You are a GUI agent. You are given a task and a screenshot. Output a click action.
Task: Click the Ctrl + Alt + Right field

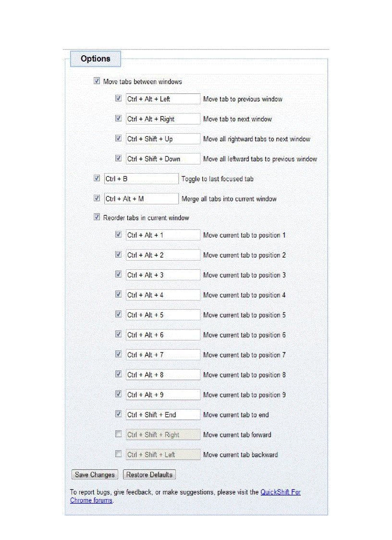163,118
